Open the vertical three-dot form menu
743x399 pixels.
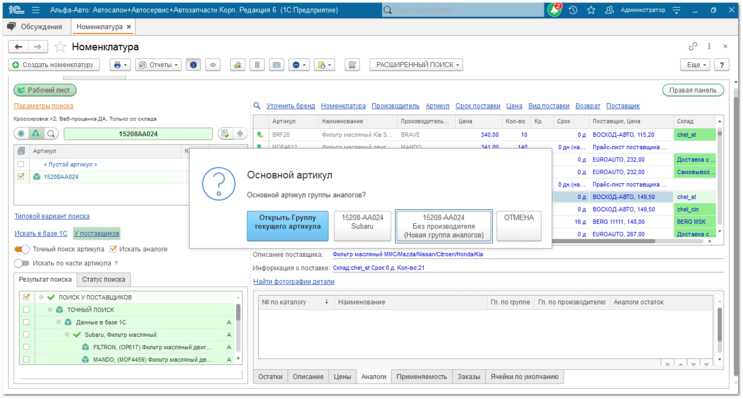coord(709,46)
